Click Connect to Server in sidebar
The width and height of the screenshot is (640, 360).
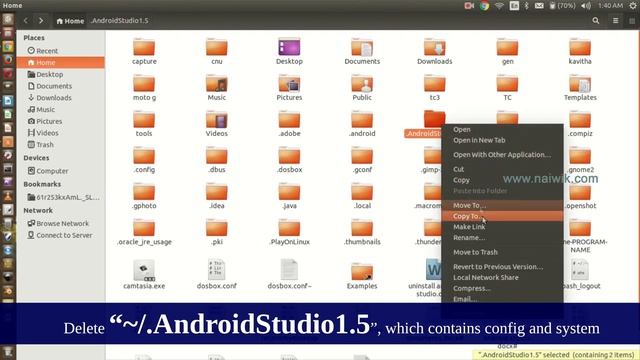pos(61,235)
